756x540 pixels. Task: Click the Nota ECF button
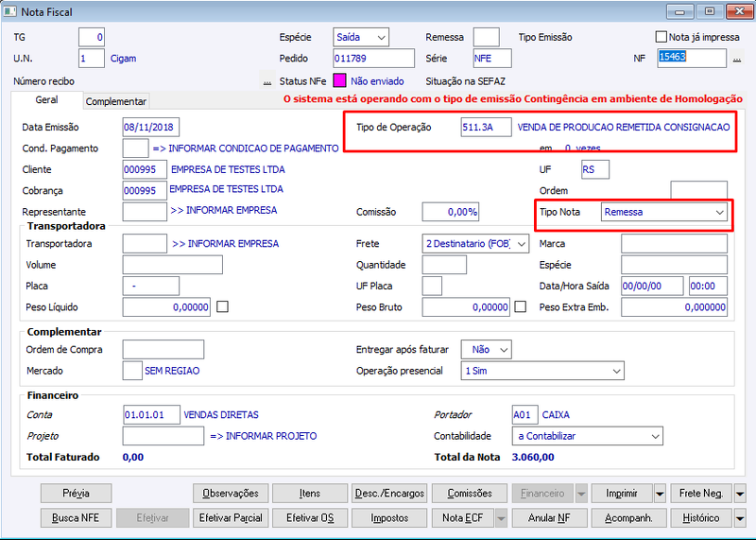[463, 518]
